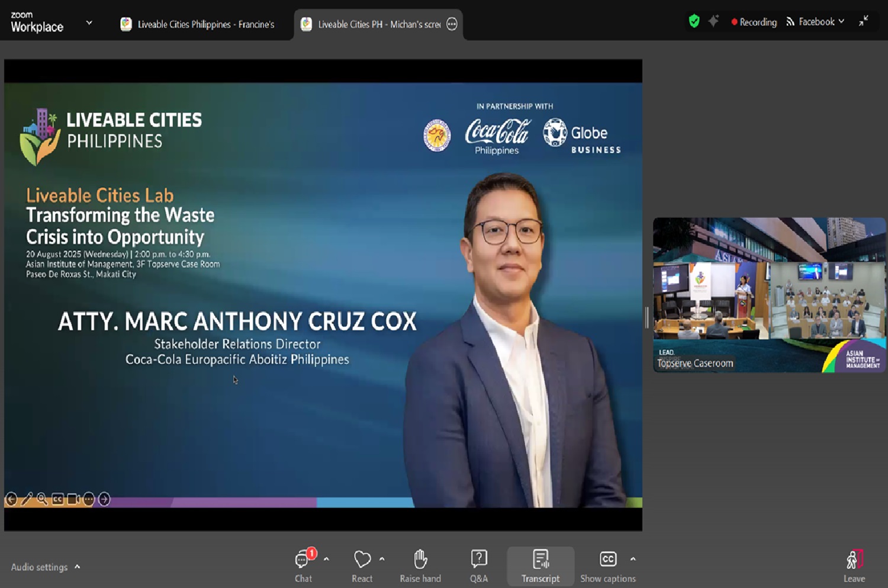Expand Chat options caret
The height and width of the screenshot is (588, 888).
point(326,558)
